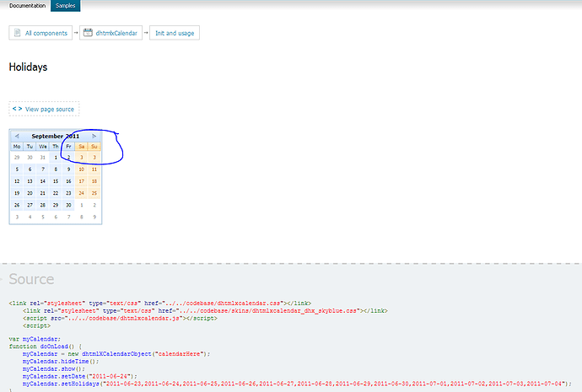Select date 11 in the calendar
This screenshot has width=582, height=392.
pyautogui.click(x=94, y=169)
